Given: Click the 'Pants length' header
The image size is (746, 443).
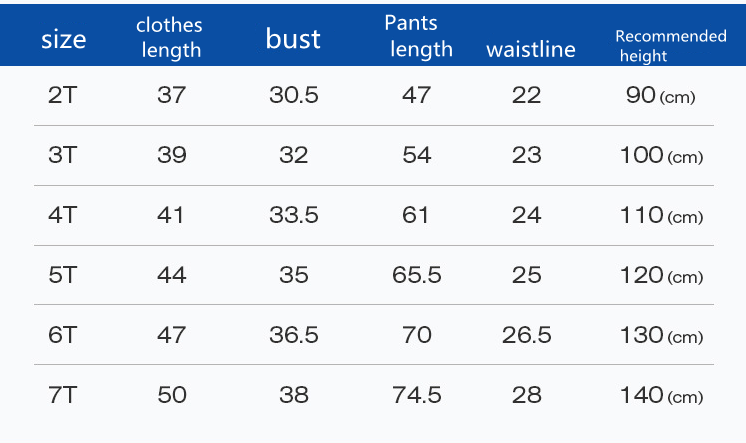Looking at the screenshot, I should [418, 36].
